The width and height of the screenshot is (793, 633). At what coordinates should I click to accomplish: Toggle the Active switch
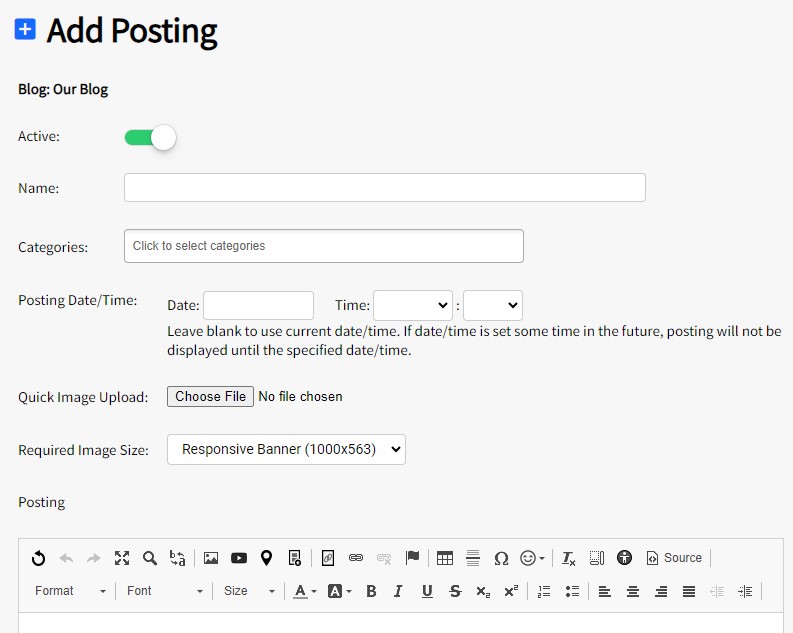150,138
